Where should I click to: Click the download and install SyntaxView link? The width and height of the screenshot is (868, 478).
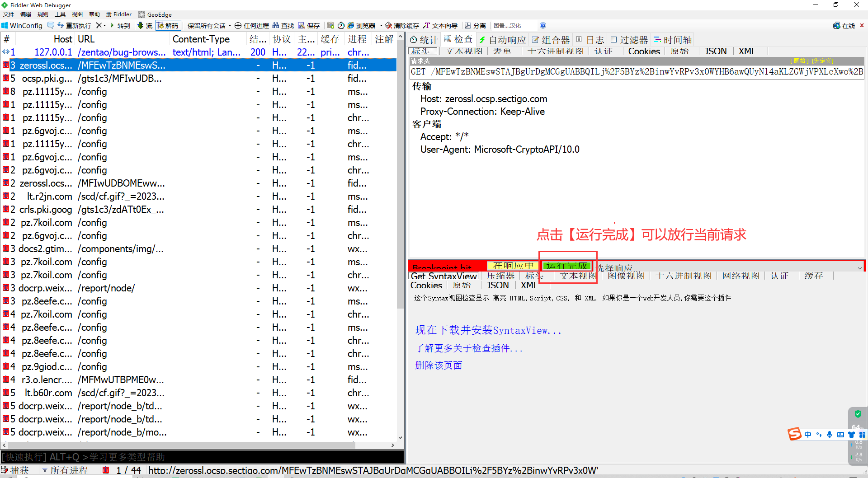click(x=488, y=330)
